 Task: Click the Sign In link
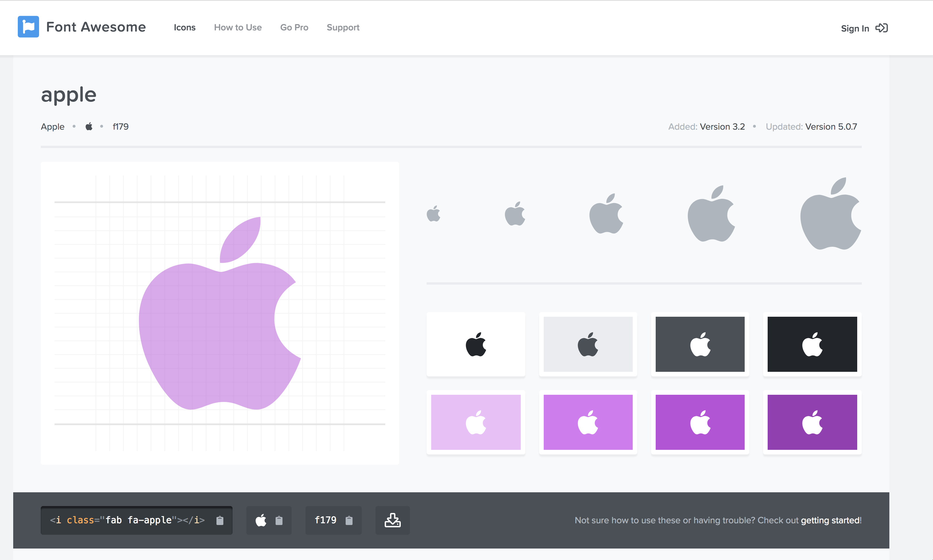pyautogui.click(x=855, y=28)
